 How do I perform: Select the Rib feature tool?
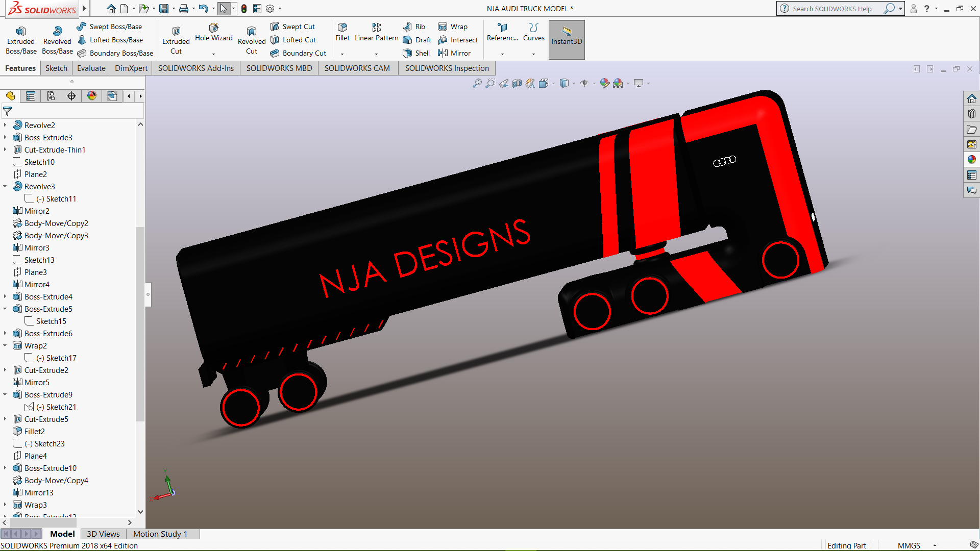click(x=414, y=27)
